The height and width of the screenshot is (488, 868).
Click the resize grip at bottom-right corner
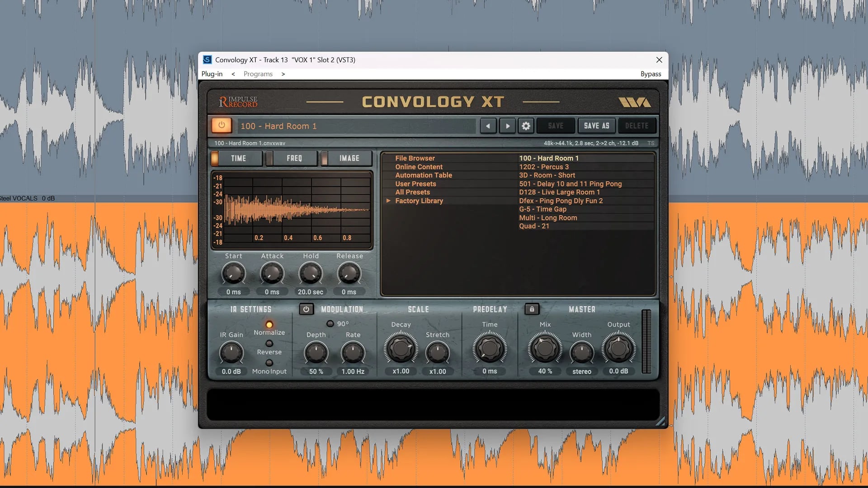660,422
